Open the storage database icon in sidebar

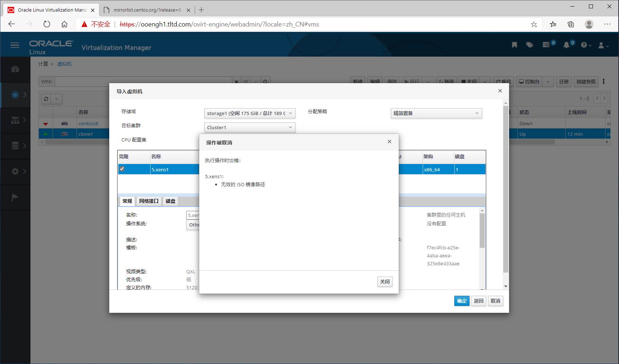15,146
